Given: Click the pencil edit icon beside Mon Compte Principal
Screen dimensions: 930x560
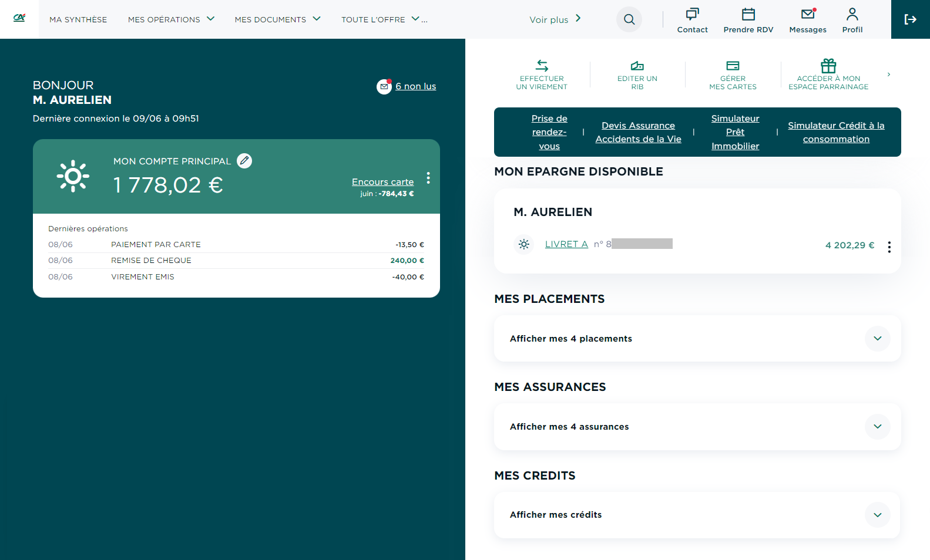Looking at the screenshot, I should (x=244, y=161).
